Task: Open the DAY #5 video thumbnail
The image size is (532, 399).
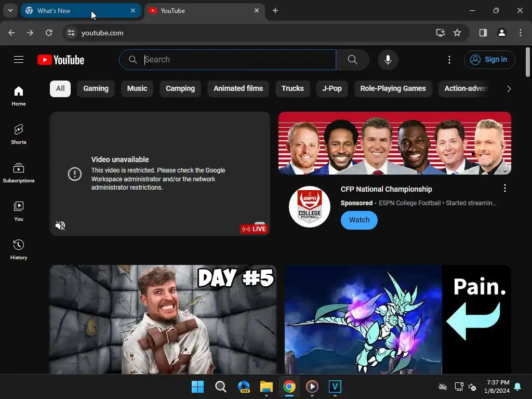Action: coord(163,320)
